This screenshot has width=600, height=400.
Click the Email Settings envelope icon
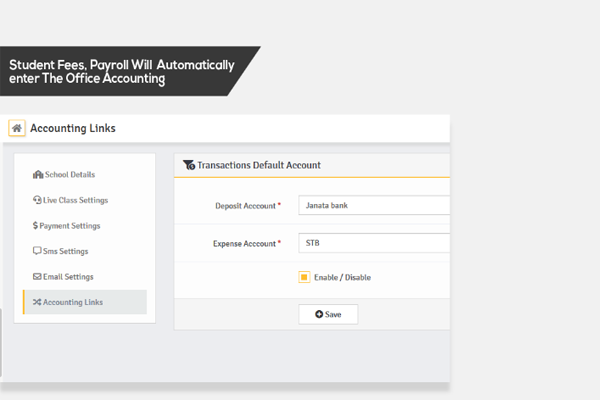coord(38,277)
